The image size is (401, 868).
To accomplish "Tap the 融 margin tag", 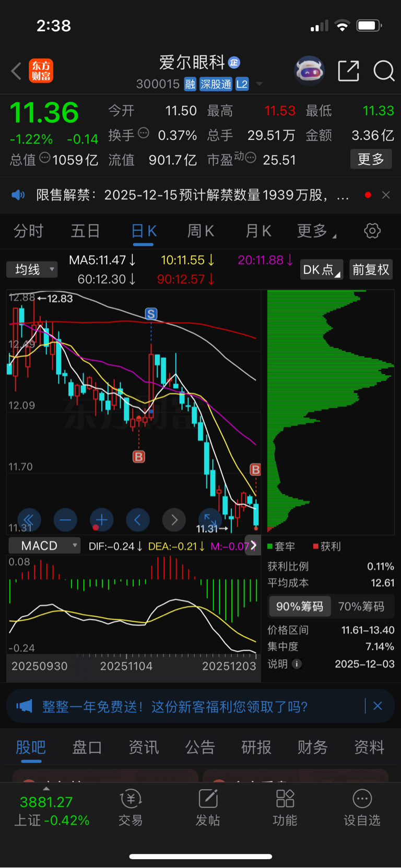I will [190, 85].
